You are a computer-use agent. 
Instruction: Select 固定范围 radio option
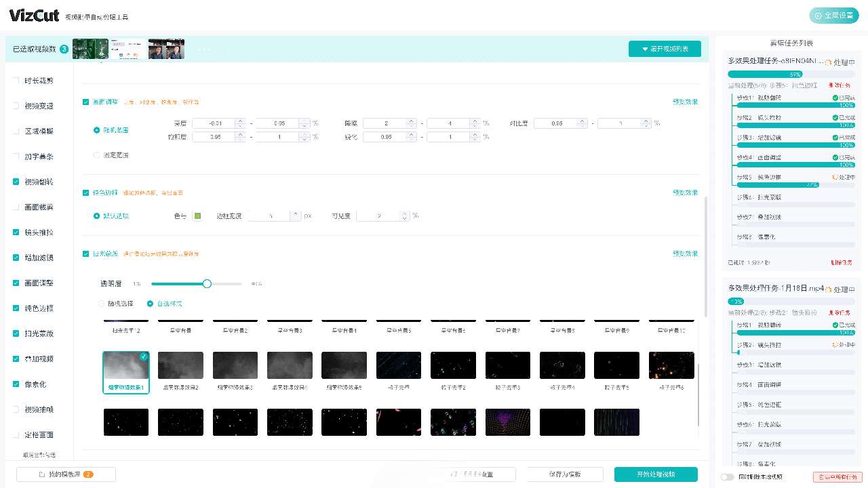(x=97, y=155)
